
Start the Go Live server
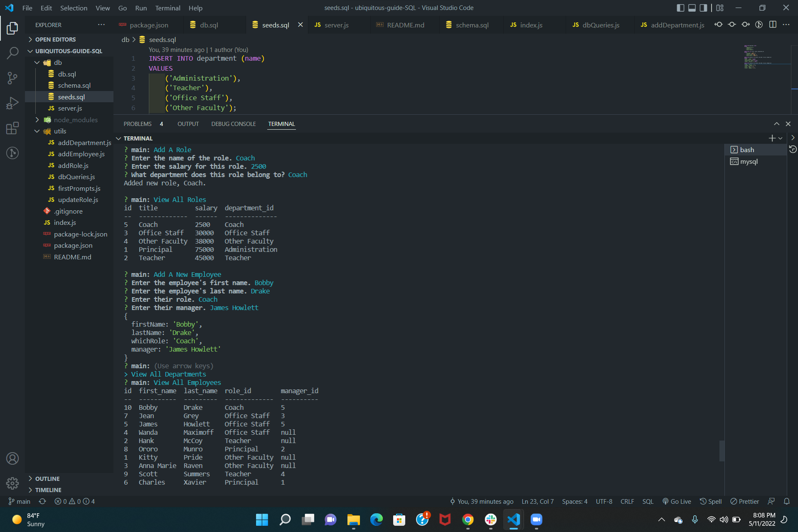pos(677,501)
